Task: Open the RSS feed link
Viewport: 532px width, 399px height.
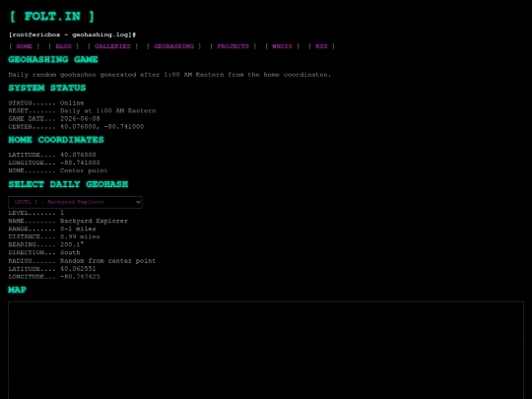Action: pos(321,46)
